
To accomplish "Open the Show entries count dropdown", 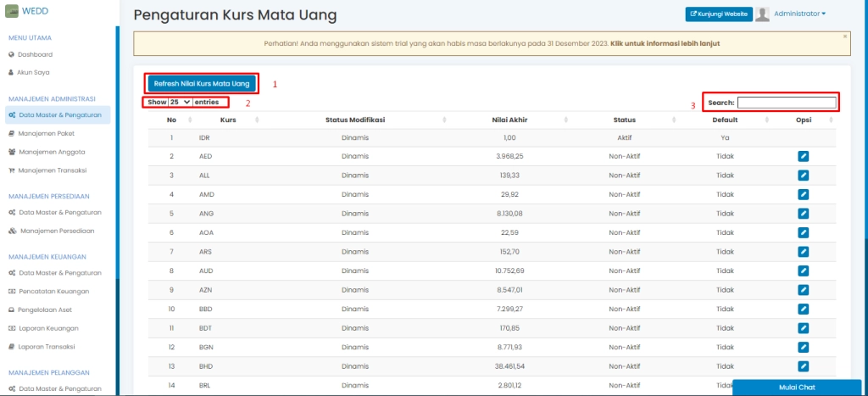I will (180, 102).
